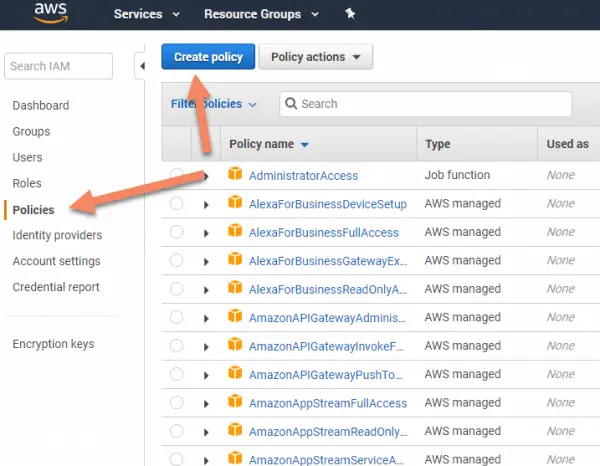Viewport: 600px width, 466px height.
Task: Select the AlexaForBusinessDeviceSetup radio button
Action: tap(176, 203)
